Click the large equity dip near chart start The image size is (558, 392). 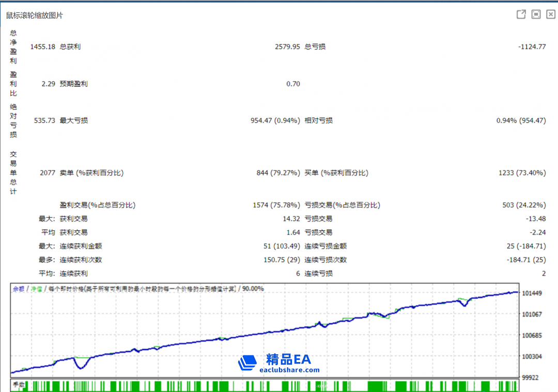80,365
